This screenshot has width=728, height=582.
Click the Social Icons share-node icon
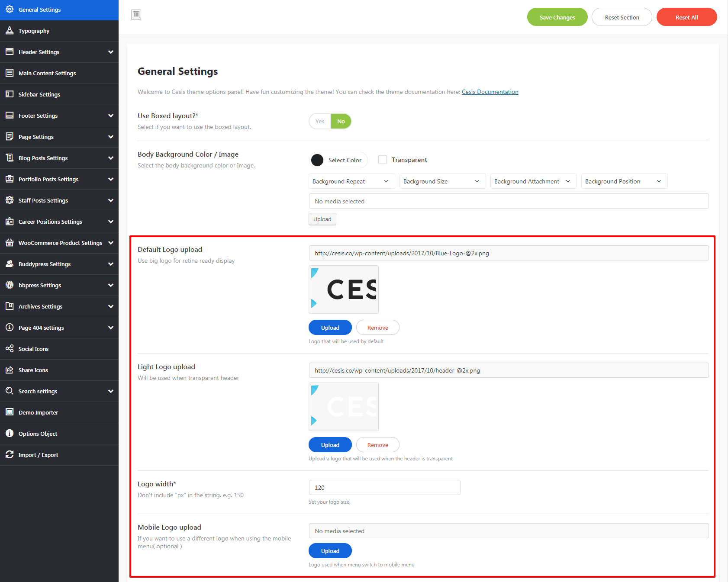click(10, 349)
